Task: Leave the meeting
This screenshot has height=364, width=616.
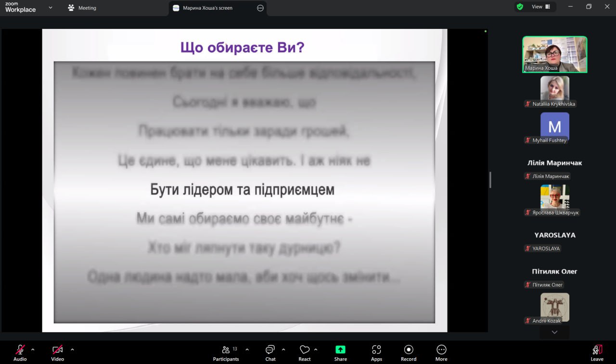Action: click(597, 352)
